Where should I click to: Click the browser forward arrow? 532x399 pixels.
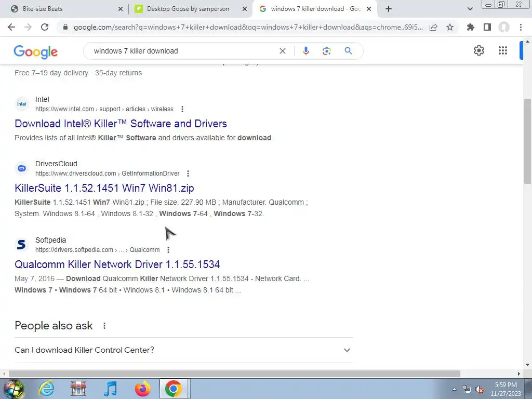28,27
